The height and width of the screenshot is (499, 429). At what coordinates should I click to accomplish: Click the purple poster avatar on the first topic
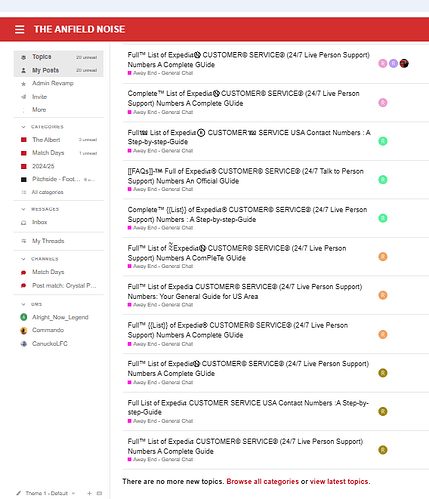tap(393, 63)
